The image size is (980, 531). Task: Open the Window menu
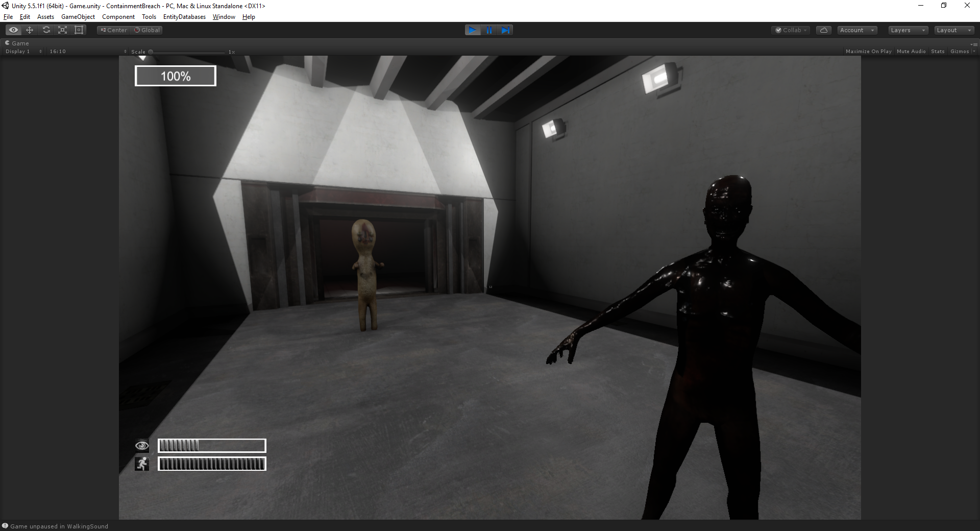224,17
